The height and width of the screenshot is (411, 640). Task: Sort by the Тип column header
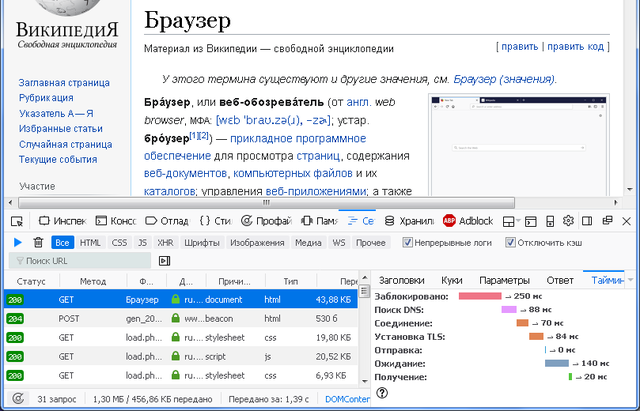[x=291, y=281]
